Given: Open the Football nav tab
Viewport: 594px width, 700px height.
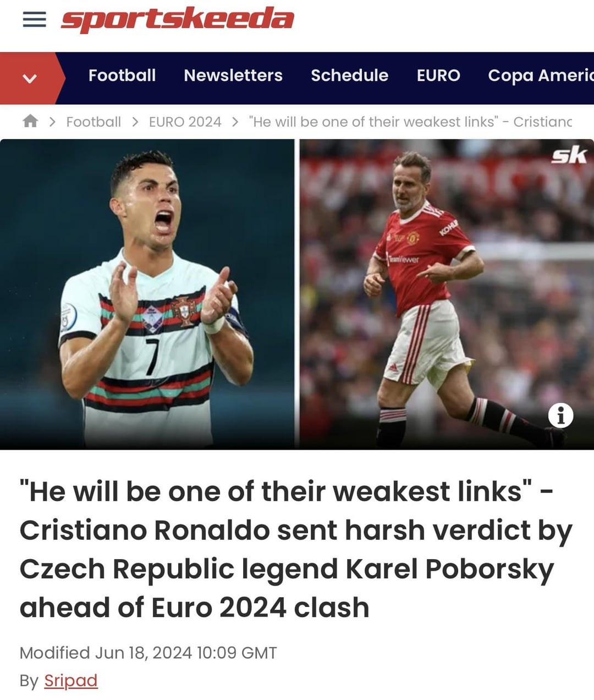Looking at the screenshot, I should point(122,75).
